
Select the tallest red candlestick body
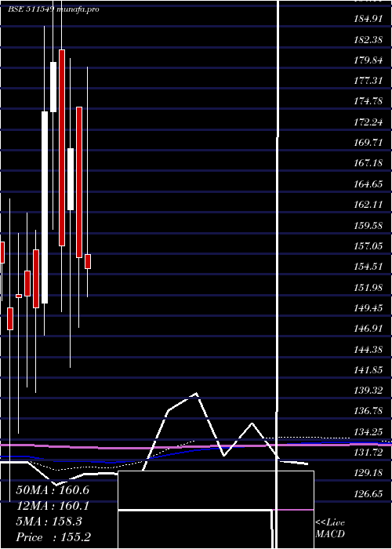point(62,147)
